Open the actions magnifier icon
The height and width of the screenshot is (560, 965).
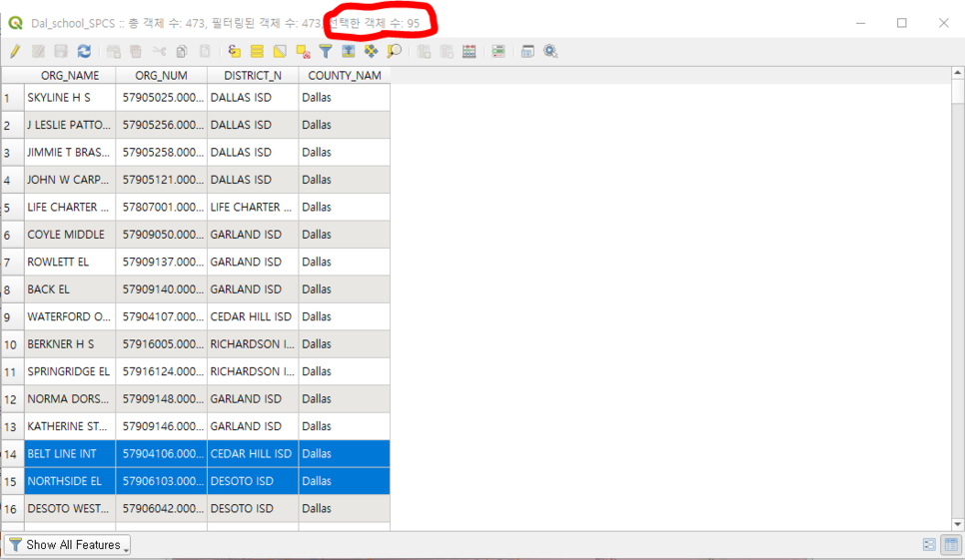(550, 52)
